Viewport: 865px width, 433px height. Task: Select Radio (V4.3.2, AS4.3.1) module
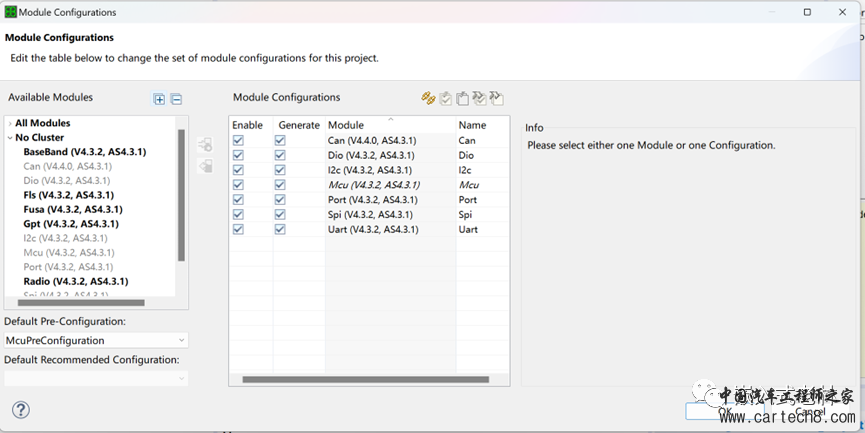[76, 281]
